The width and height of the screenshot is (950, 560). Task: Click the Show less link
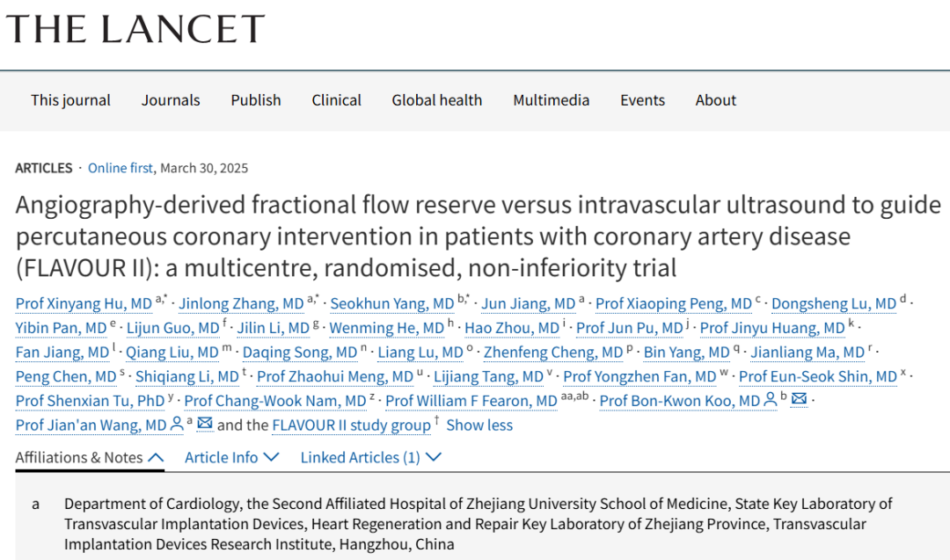(x=479, y=425)
